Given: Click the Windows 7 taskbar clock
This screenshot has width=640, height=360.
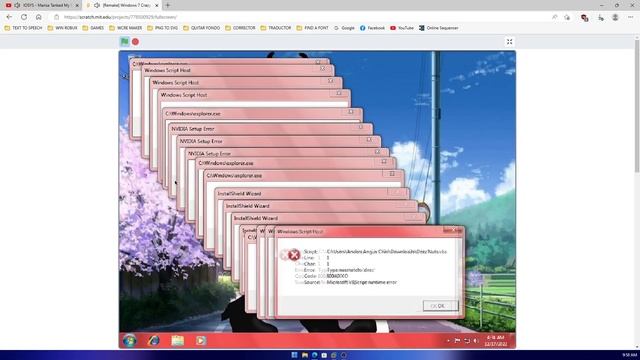Looking at the screenshot, I should (x=496, y=341).
